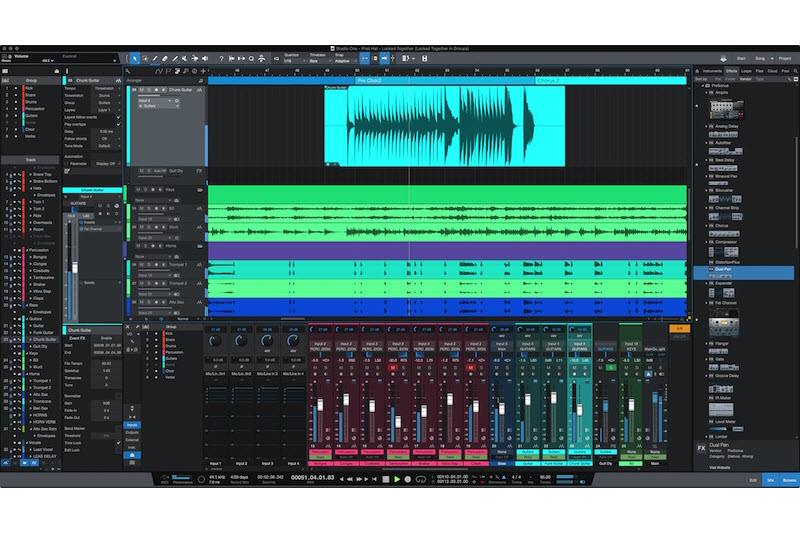Click the Edit button at bottom right
800x533 pixels.
coord(753,480)
